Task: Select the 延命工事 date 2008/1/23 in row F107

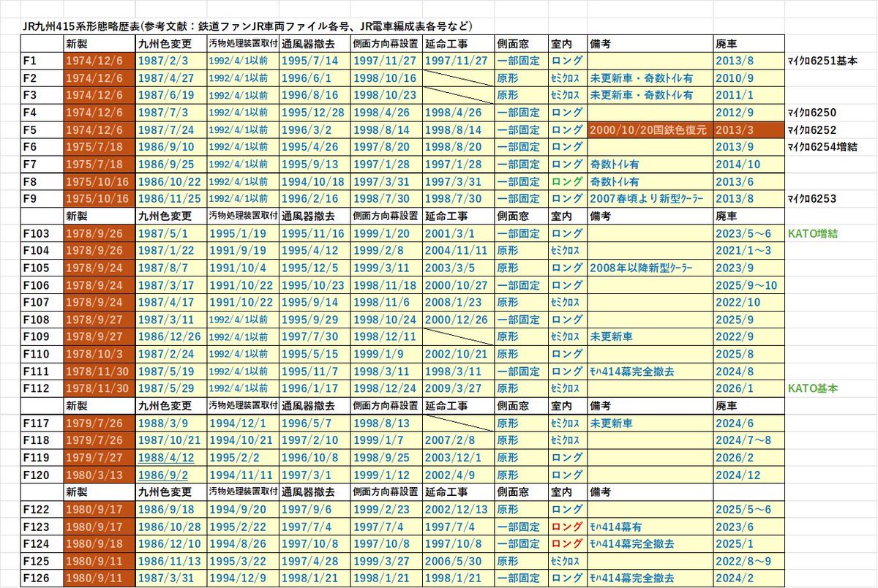Action: pos(457,303)
